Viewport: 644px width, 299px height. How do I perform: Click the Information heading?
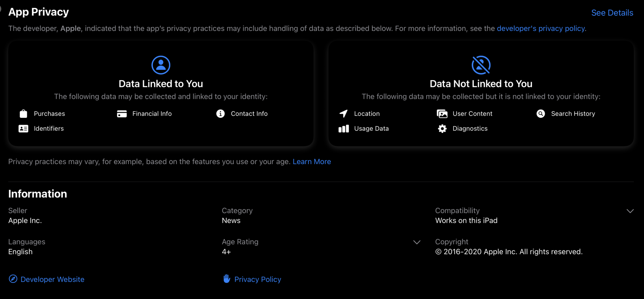38,194
